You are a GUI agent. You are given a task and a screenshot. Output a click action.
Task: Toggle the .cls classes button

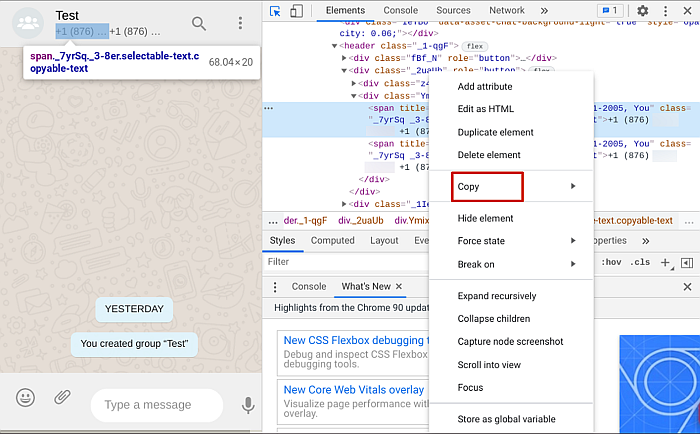640,262
